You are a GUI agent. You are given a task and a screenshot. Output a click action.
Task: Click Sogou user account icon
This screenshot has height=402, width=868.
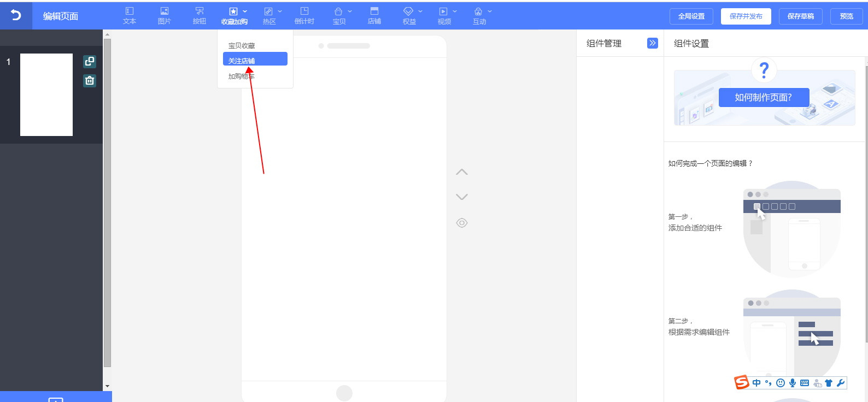(817, 383)
